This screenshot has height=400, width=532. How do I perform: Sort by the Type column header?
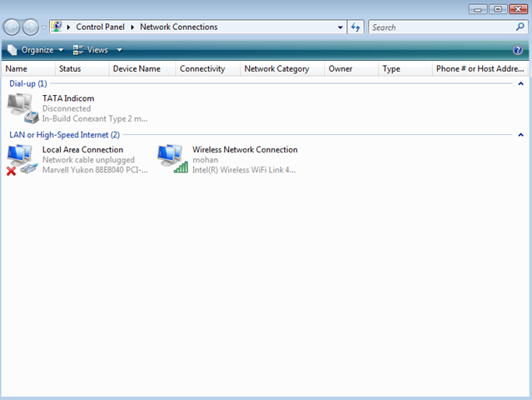point(405,68)
